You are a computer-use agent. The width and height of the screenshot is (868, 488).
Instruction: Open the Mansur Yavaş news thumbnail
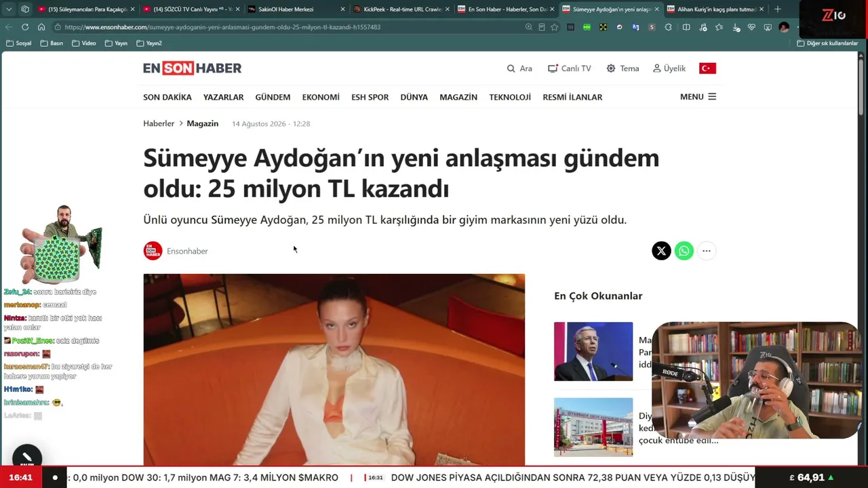(593, 351)
